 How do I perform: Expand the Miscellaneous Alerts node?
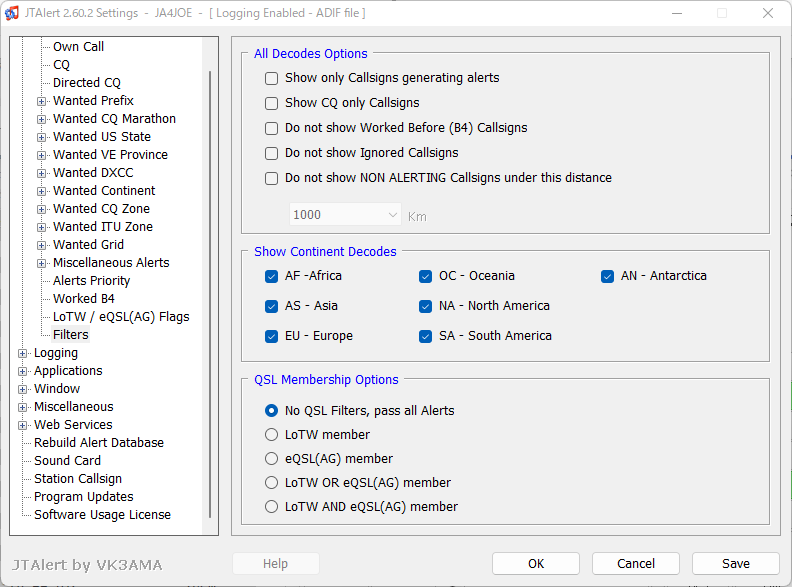pos(41,263)
